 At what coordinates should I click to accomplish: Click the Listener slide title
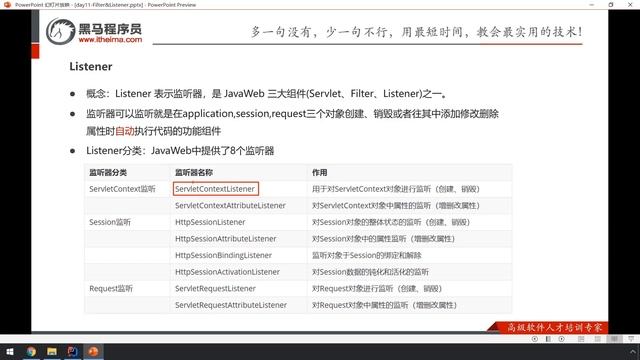[x=91, y=67]
